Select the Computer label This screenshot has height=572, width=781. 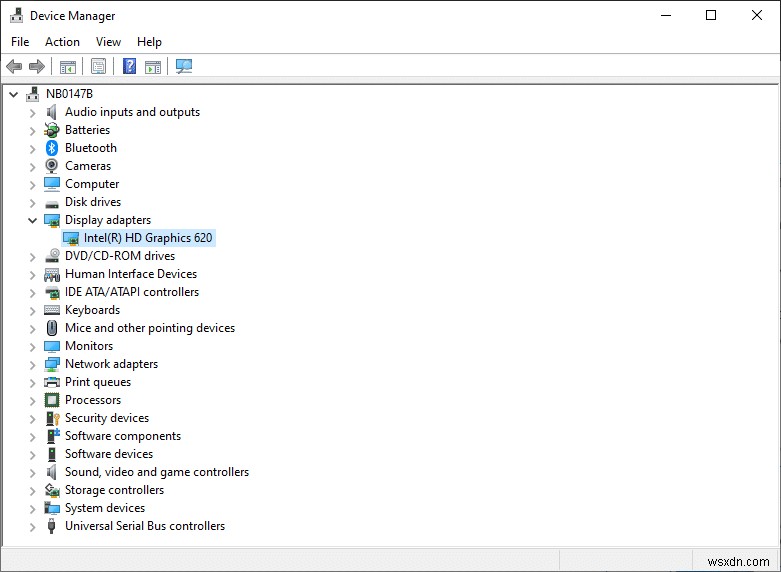point(92,184)
